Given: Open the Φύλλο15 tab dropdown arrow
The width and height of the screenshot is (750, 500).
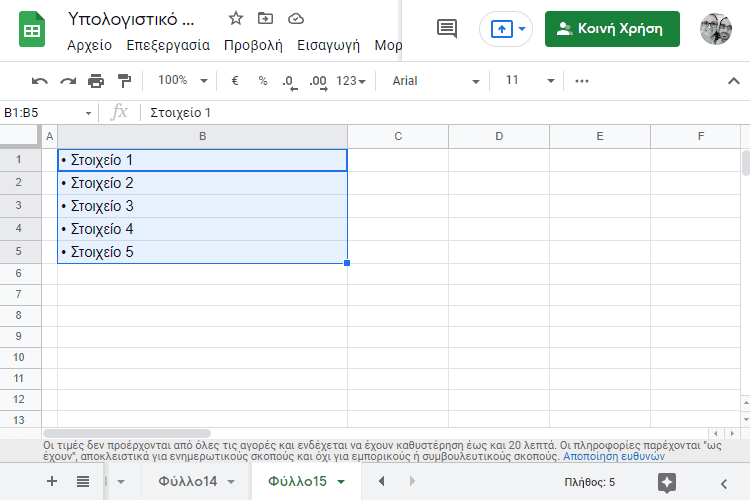Looking at the screenshot, I should tap(341, 482).
